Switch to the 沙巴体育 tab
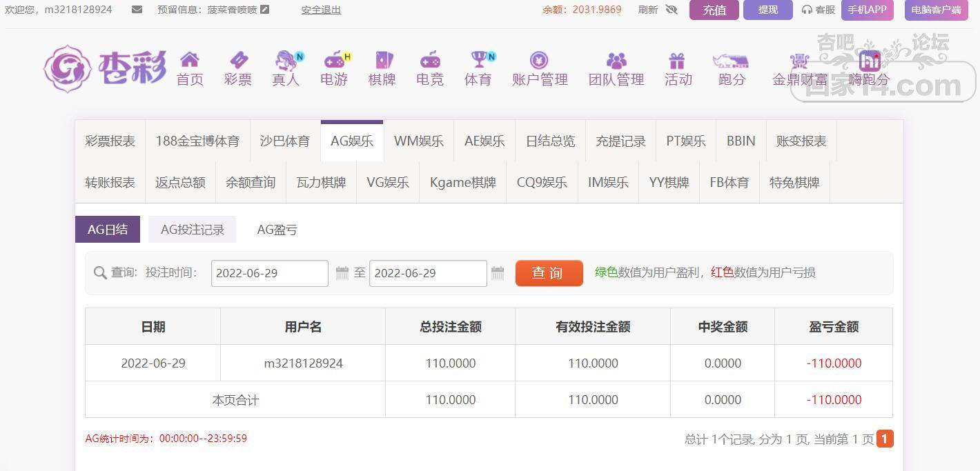 285,141
